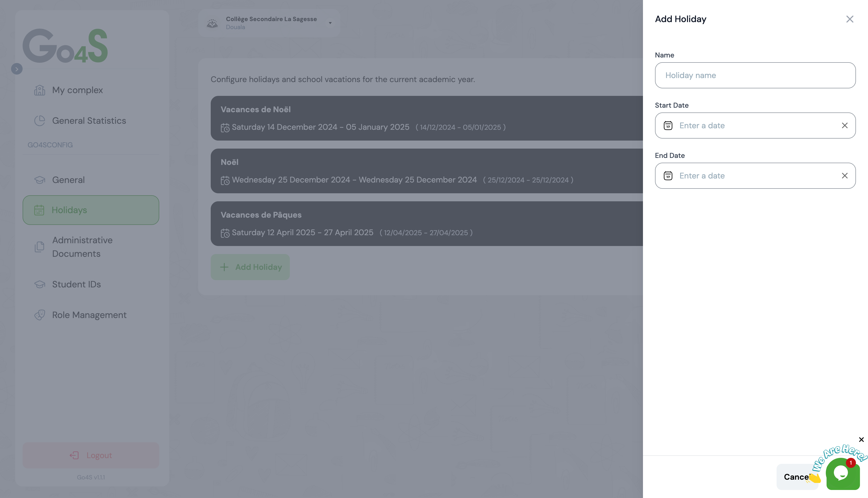Clear the End Date field
The width and height of the screenshot is (868, 498).
tap(844, 176)
